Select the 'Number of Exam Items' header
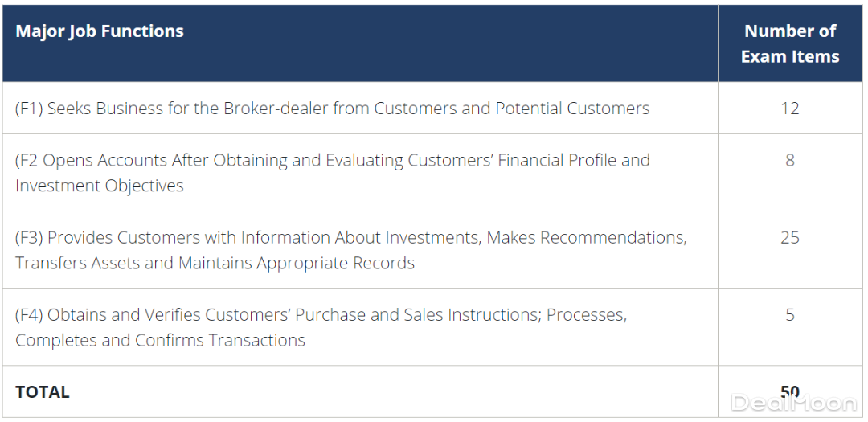868x422 pixels. point(790,43)
